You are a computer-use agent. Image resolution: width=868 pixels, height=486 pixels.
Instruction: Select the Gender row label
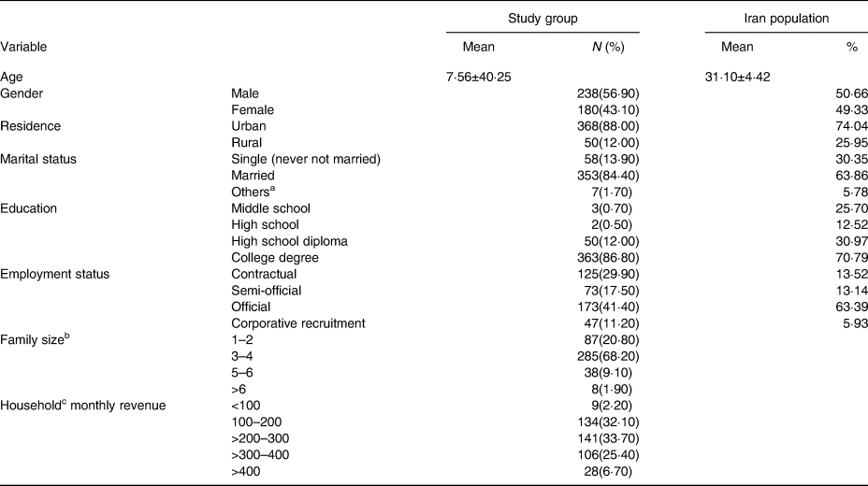tap(22, 93)
